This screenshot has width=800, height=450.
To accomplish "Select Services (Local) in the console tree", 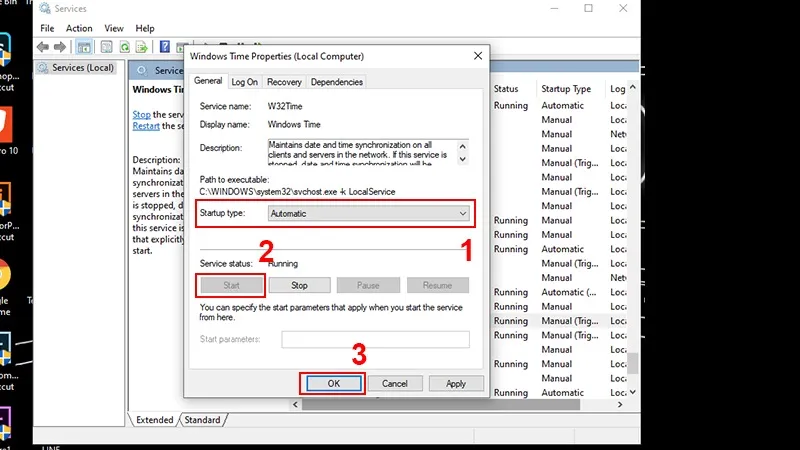I will (x=82, y=68).
